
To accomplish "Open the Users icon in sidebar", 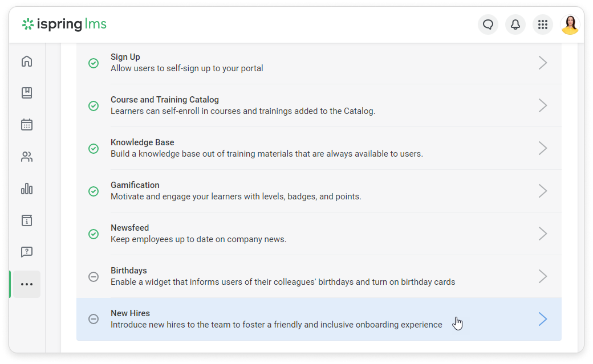I will (x=27, y=157).
